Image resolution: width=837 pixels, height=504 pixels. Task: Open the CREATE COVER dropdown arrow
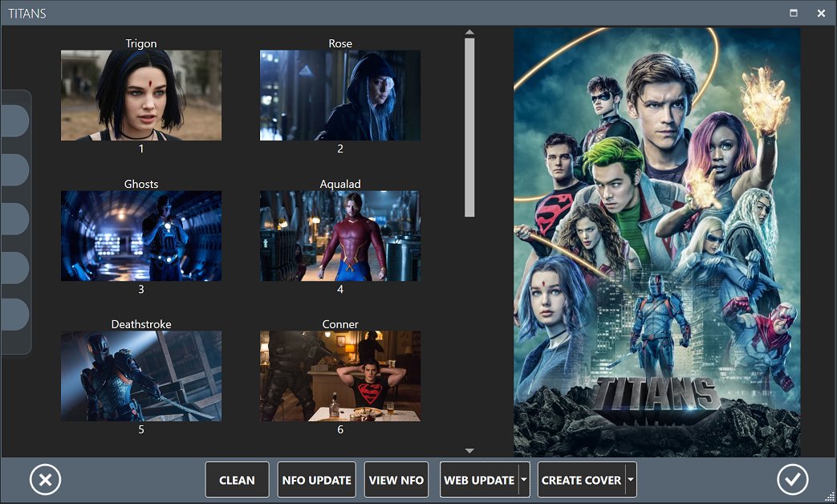631,479
